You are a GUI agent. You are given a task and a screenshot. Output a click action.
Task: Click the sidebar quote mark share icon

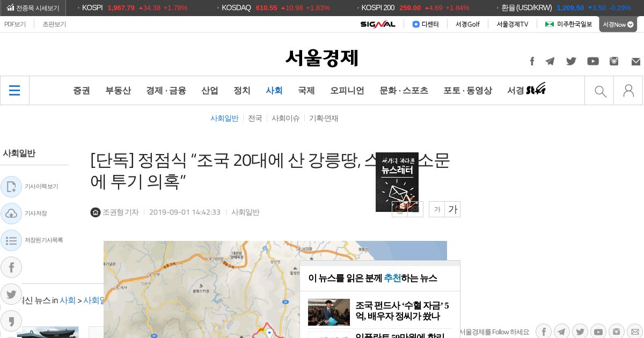coord(11,321)
